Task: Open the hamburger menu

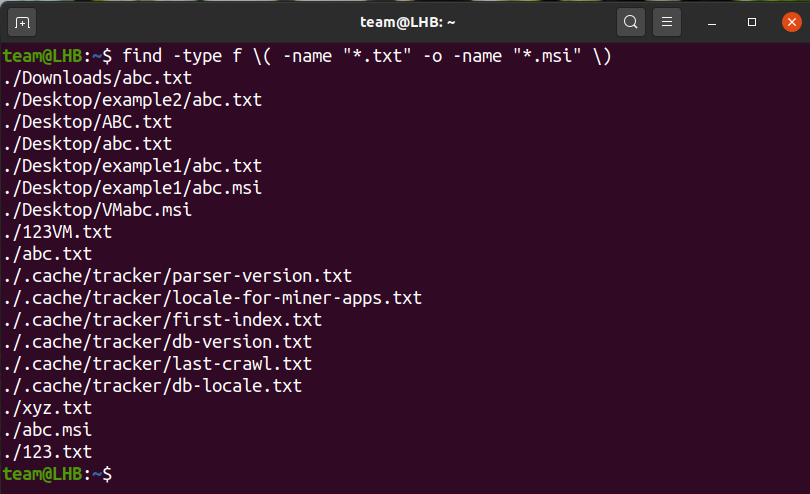Action: coord(667,21)
